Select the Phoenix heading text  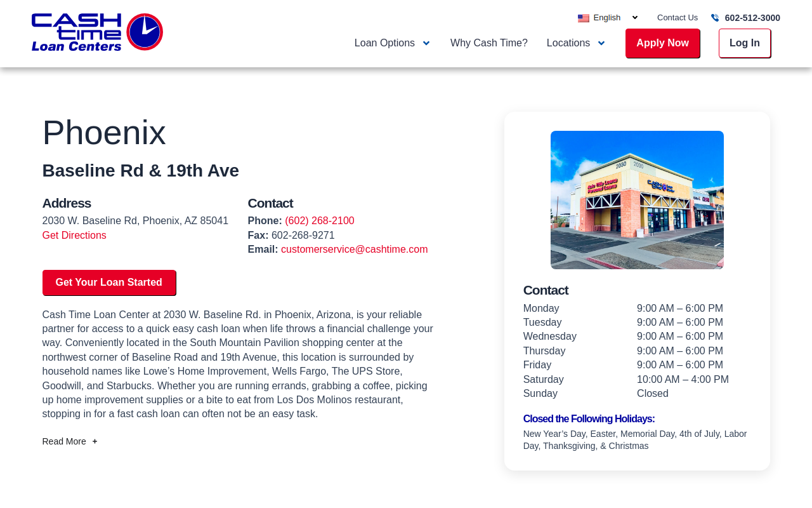[x=104, y=133]
